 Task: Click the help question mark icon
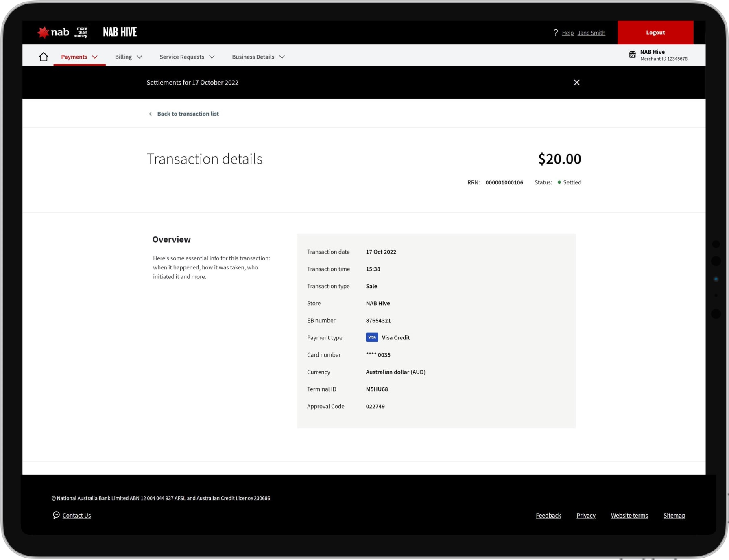[x=556, y=33]
